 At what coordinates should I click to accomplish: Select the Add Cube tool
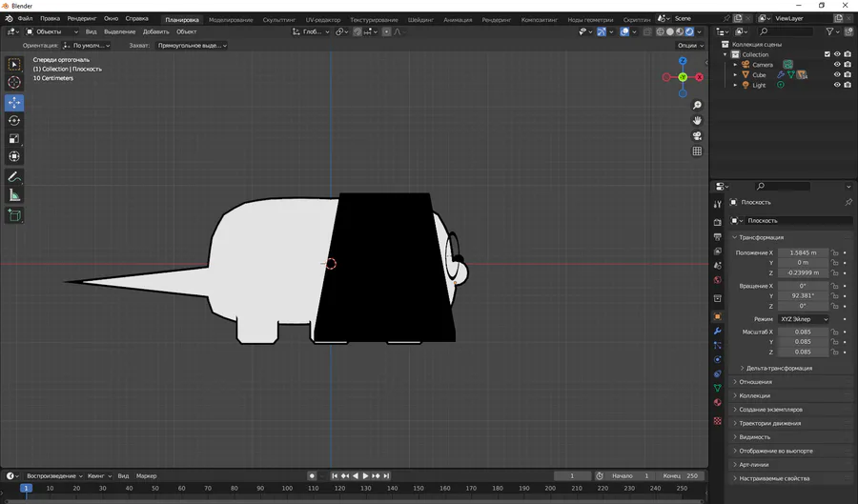(x=14, y=215)
